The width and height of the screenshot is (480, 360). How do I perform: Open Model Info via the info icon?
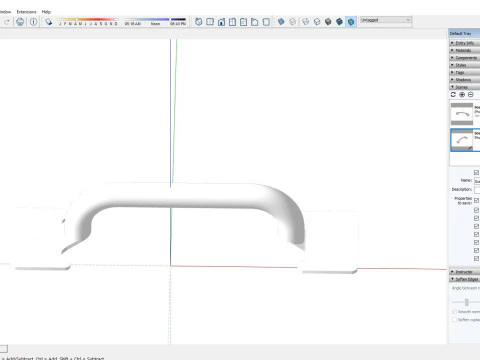coord(33,22)
